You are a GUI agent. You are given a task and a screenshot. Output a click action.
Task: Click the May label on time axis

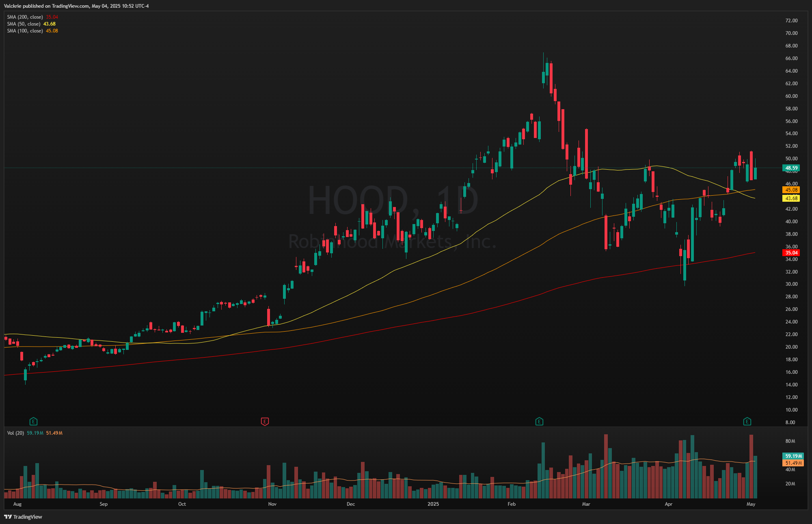751,504
